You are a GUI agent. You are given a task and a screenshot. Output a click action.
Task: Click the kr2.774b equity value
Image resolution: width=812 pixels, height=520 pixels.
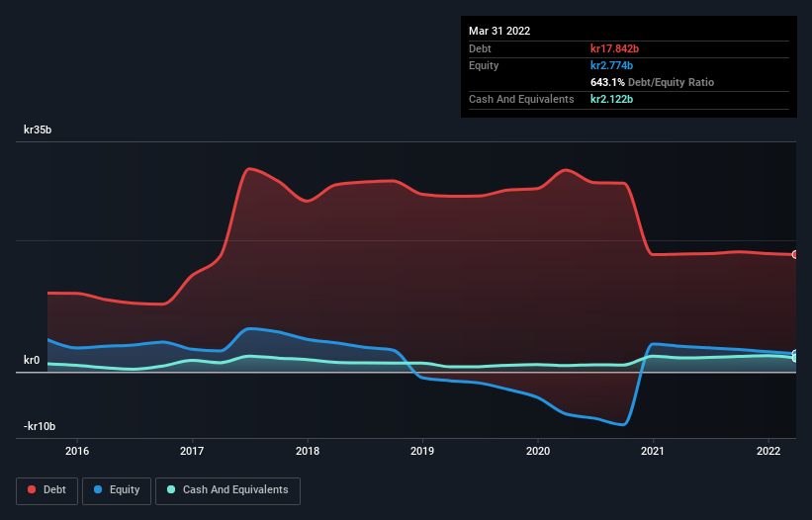(611, 65)
